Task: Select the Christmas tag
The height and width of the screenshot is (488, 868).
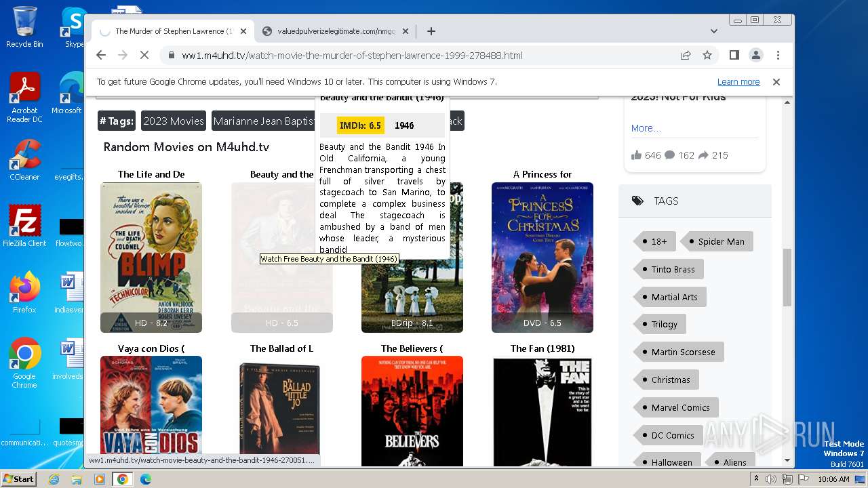Action: 665,380
